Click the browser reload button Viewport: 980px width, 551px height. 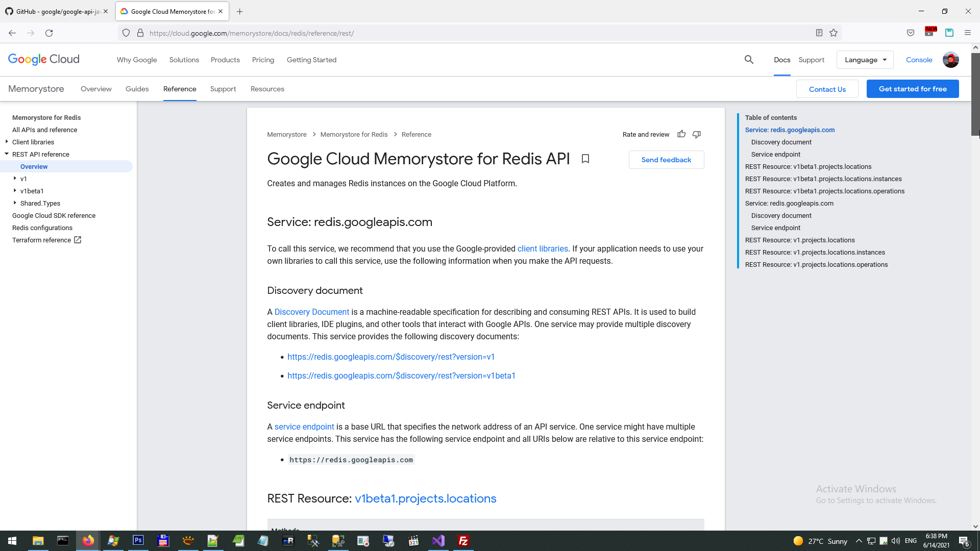pyautogui.click(x=49, y=33)
